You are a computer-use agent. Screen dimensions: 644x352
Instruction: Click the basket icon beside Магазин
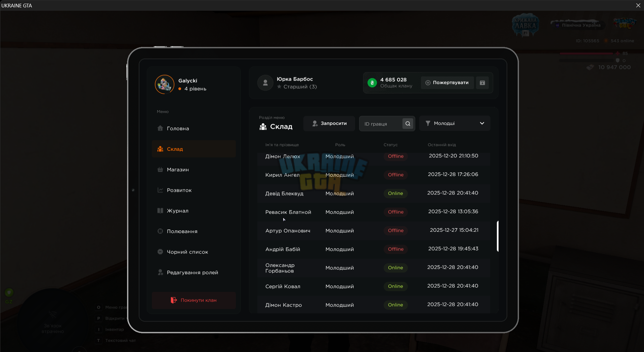[160, 170]
